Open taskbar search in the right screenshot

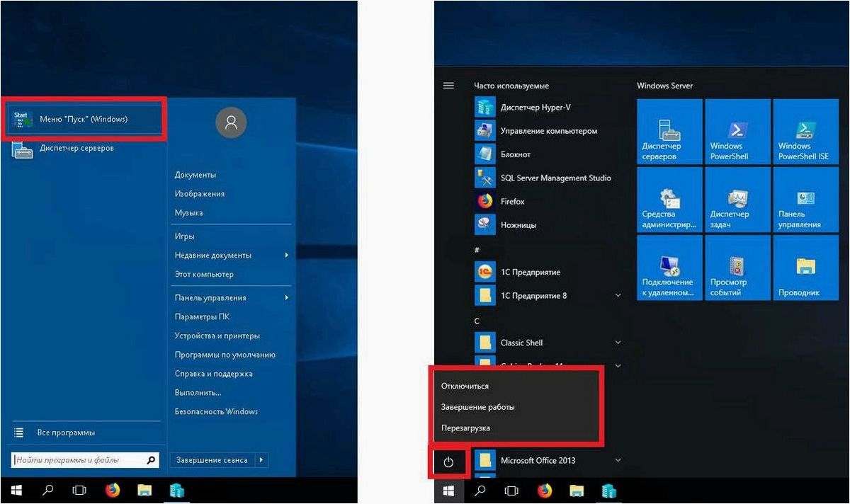click(480, 490)
